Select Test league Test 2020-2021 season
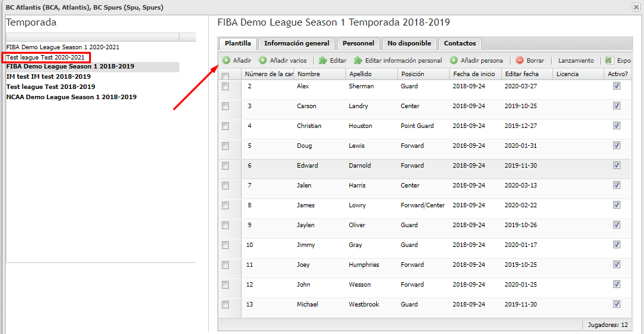The image size is (644, 334). pyautogui.click(x=45, y=58)
